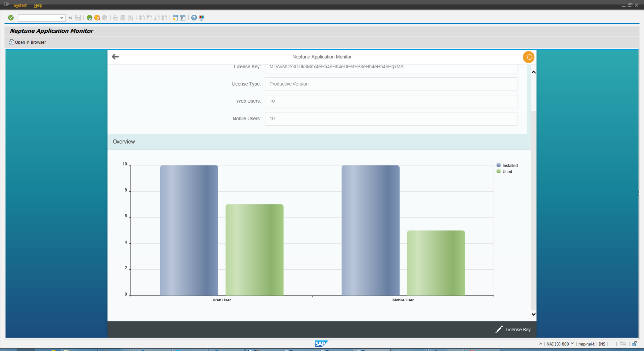Viewport: 644px width, 351px height.
Task: Toggle the Used series in the chart legend
Action: [x=504, y=171]
